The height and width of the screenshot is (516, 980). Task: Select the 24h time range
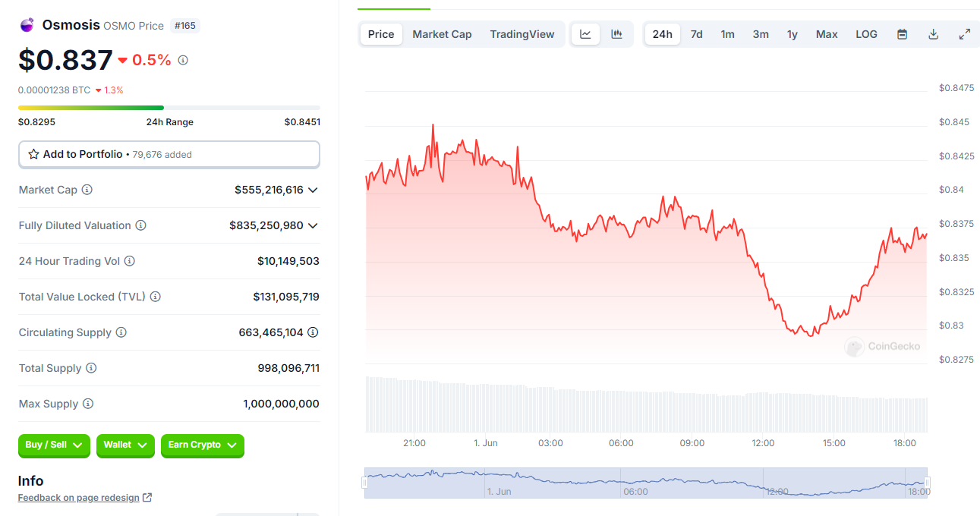tap(663, 34)
